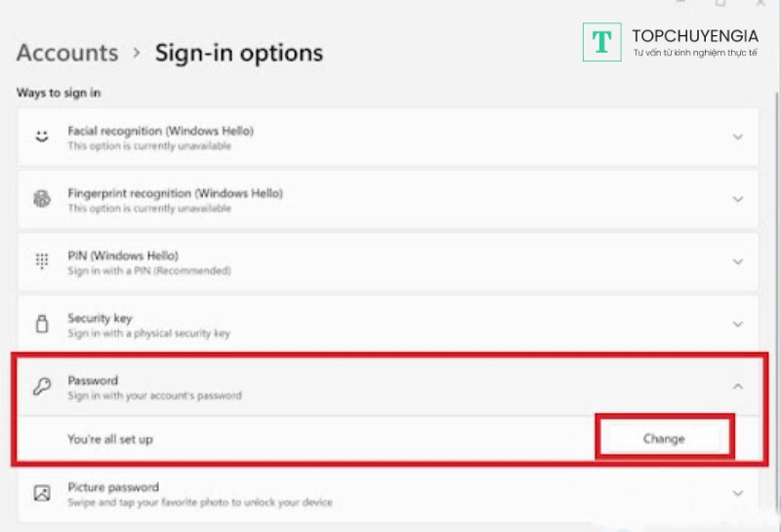Click the PIN keypad dots icon
The width and height of the screenshot is (781, 532).
click(x=41, y=262)
